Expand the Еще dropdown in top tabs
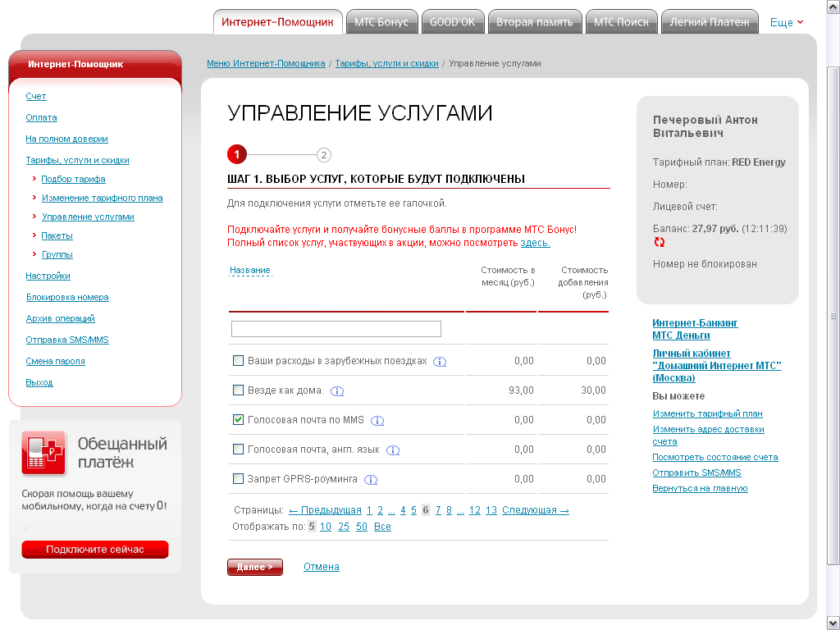This screenshot has height=630, width=840. [787, 23]
